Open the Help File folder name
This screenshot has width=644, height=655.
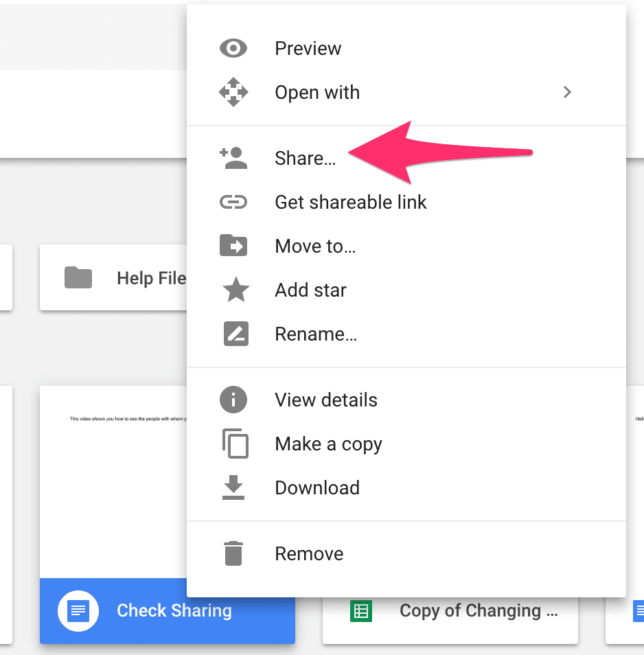[151, 278]
